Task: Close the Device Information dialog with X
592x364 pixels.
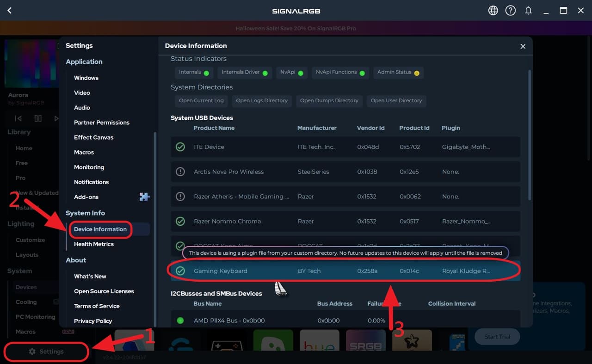Action: [523, 46]
